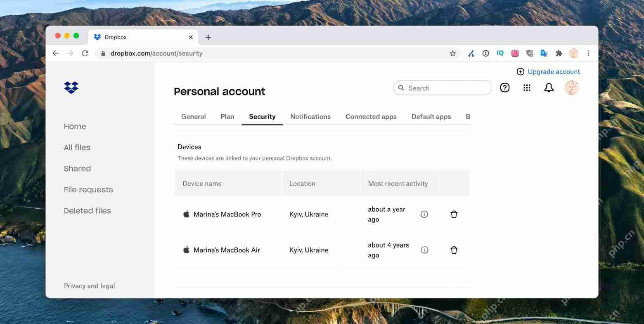644x324 pixels.
Task: Open Deleted files in the sidebar
Action: click(x=87, y=211)
